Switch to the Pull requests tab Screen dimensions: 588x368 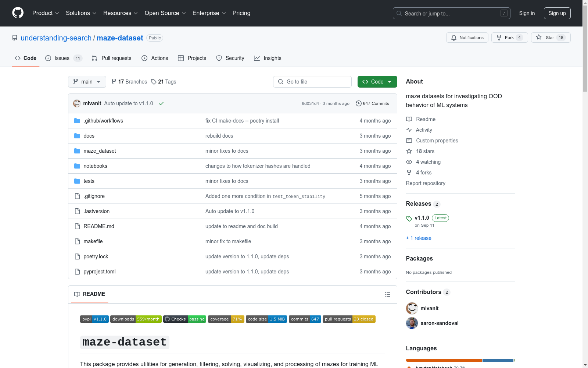coord(111,58)
